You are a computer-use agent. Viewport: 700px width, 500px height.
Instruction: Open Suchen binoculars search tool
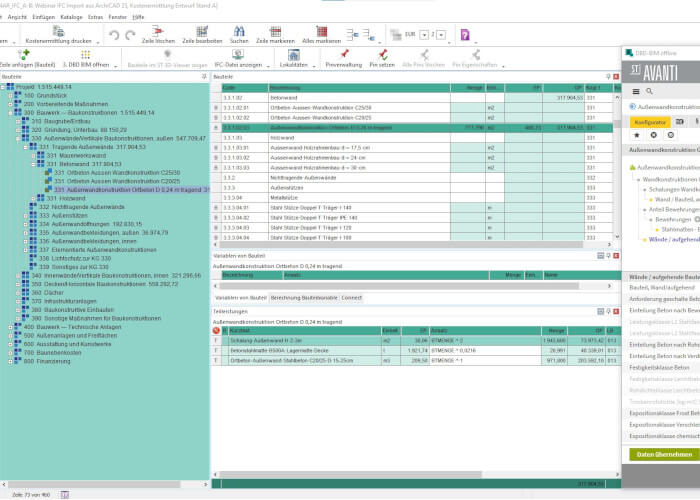(x=239, y=31)
